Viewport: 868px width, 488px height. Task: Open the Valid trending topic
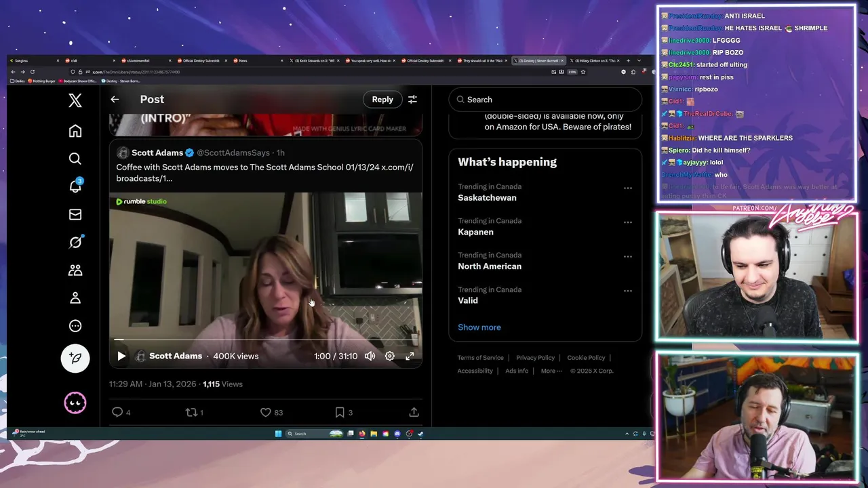(x=468, y=300)
